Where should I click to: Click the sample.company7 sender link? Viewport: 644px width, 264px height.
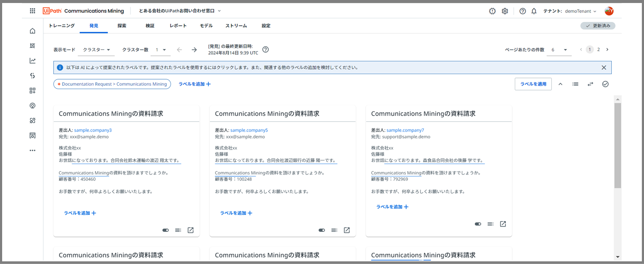(x=405, y=130)
